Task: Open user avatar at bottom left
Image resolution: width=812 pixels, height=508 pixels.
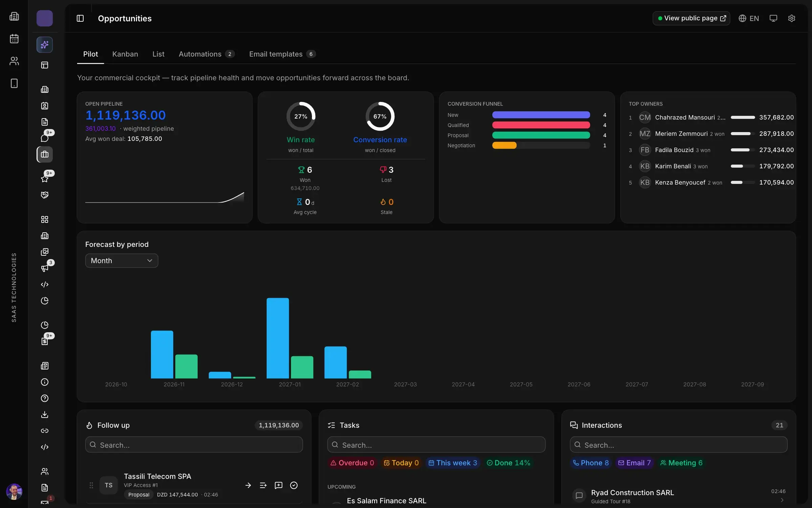Action: point(14,492)
